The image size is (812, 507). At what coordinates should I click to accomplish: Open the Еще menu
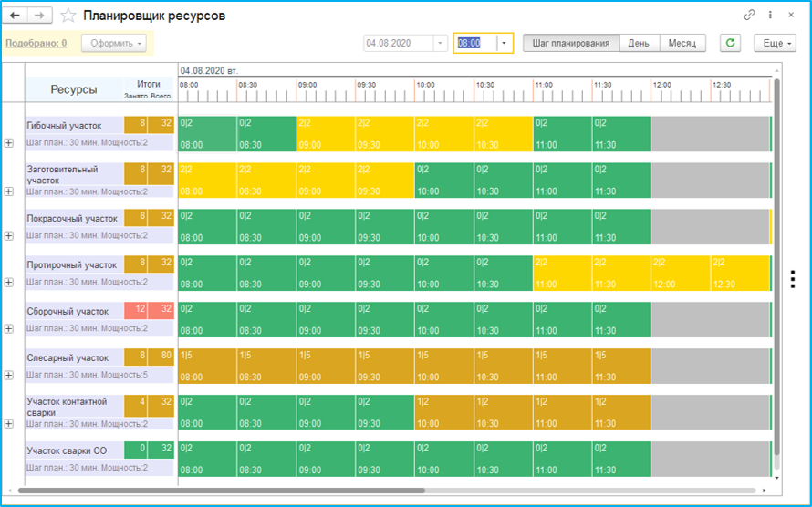[x=775, y=43]
